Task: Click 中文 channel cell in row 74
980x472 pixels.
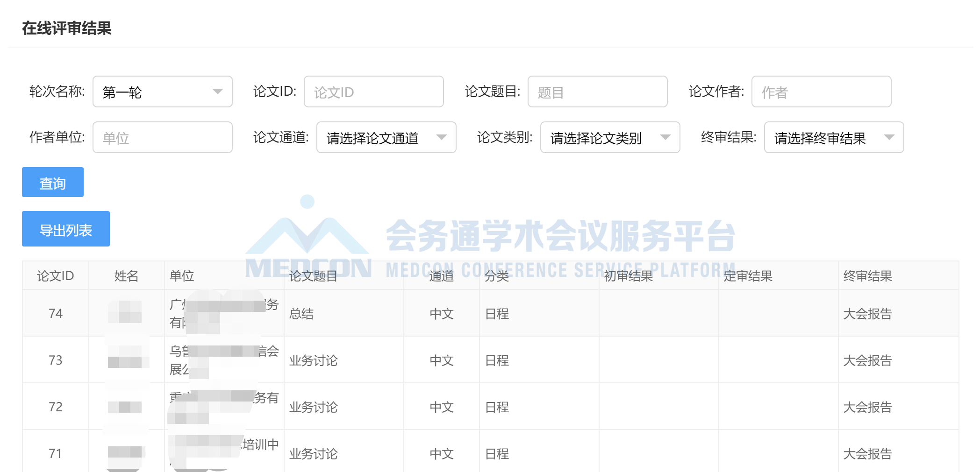Action: tap(442, 314)
